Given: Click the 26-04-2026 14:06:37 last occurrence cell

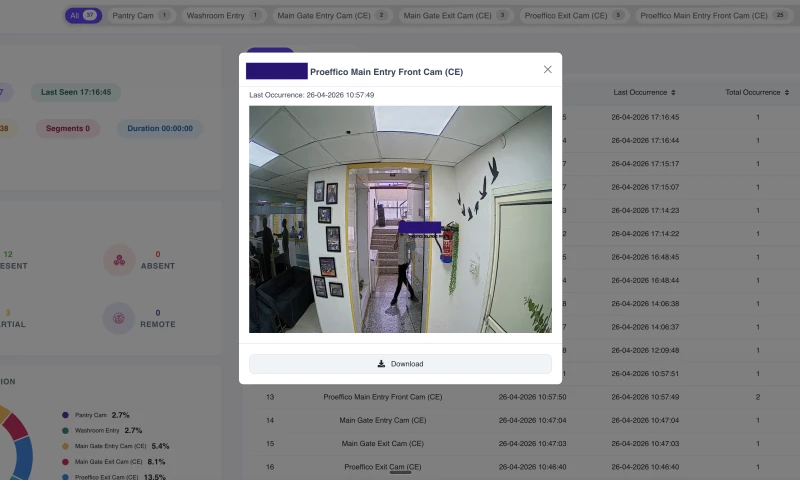Looking at the screenshot, I should 645,327.
